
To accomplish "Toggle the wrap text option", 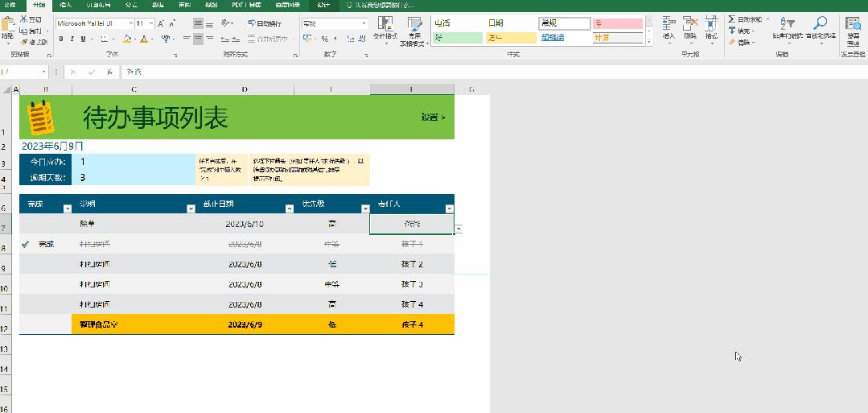I will pyautogui.click(x=264, y=23).
